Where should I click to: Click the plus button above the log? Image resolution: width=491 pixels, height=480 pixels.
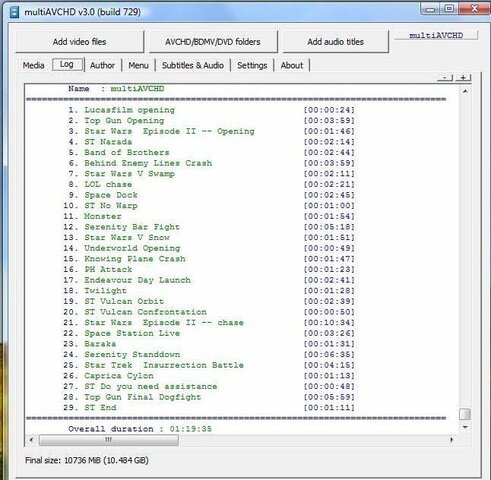point(463,78)
